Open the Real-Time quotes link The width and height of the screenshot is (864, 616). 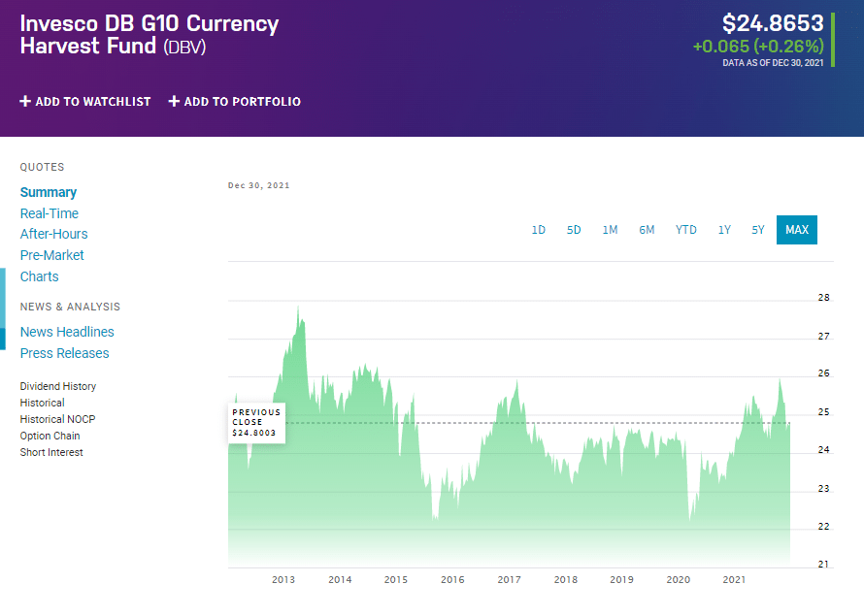click(50, 213)
